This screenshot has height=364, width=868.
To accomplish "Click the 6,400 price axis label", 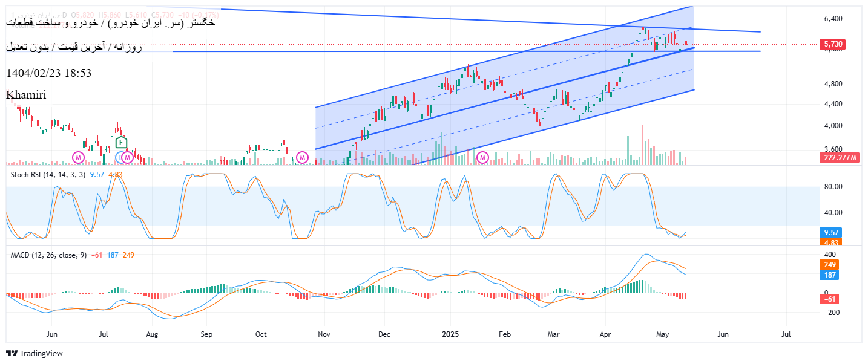I will coord(833,19).
